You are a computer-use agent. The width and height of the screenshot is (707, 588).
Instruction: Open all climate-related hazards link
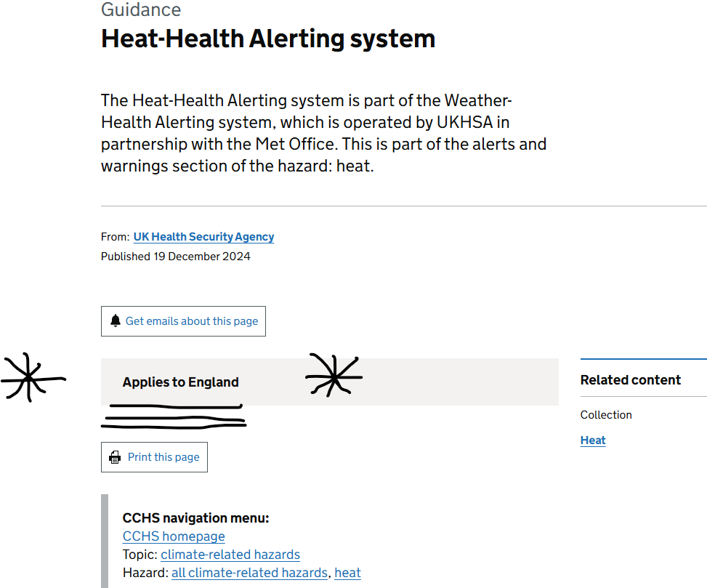tap(249, 573)
